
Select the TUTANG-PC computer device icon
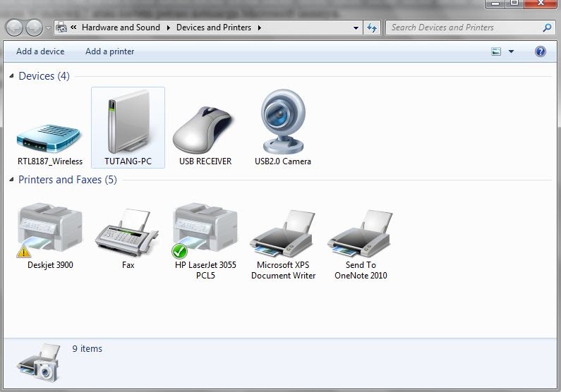[x=128, y=121]
